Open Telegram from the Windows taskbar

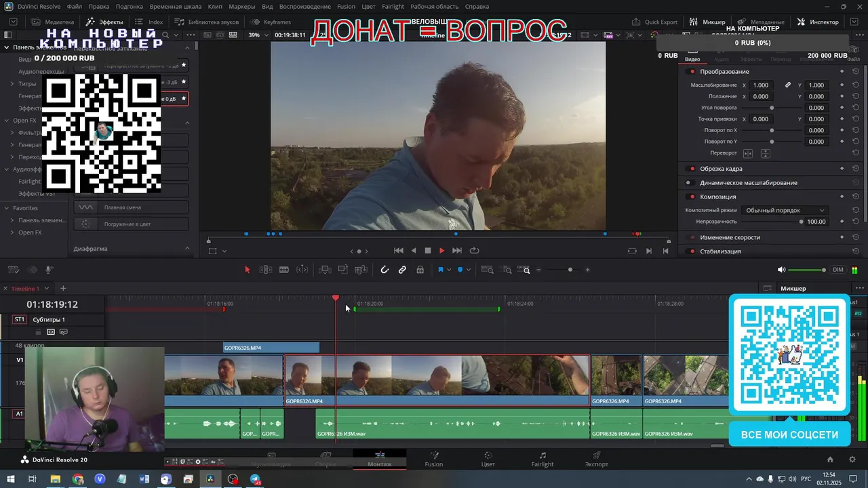point(255,479)
